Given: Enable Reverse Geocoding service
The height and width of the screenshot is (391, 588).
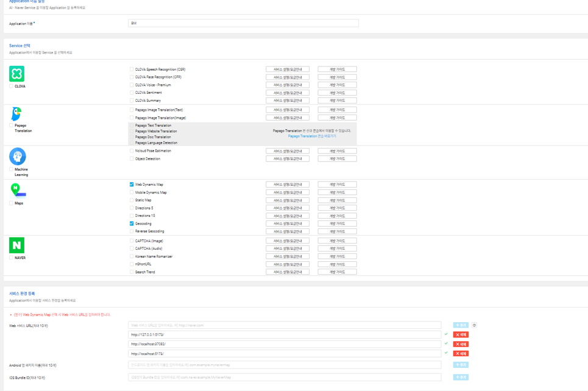Looking at the screenshot, I should pos(132,231).
